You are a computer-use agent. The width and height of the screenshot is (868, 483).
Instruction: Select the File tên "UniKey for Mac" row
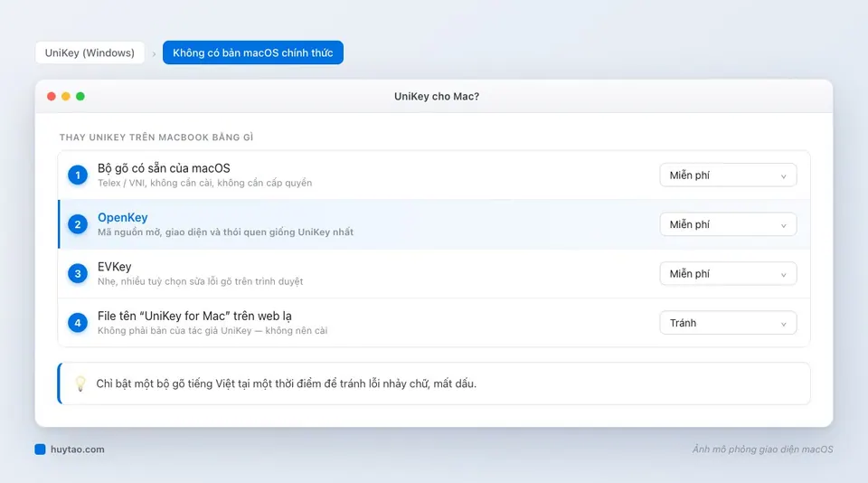point(434,323)
